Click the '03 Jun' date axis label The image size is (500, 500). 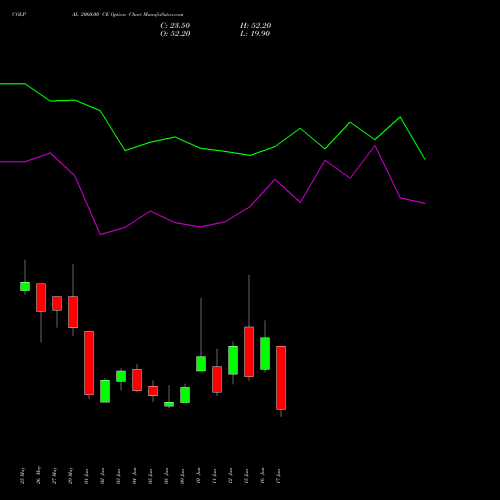pyautogui.click(x=118, y=476)
